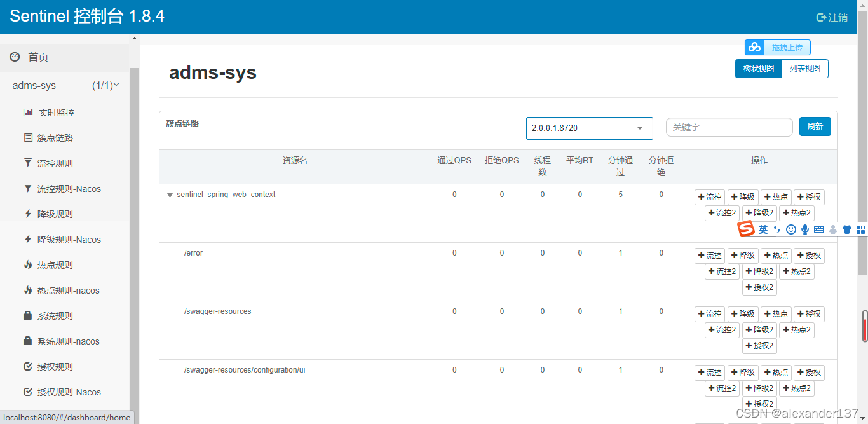The image size is (868, 424).
Task: Add 降级 rule for /swagger-resources/configuration/ui
Action: [743, 373]
